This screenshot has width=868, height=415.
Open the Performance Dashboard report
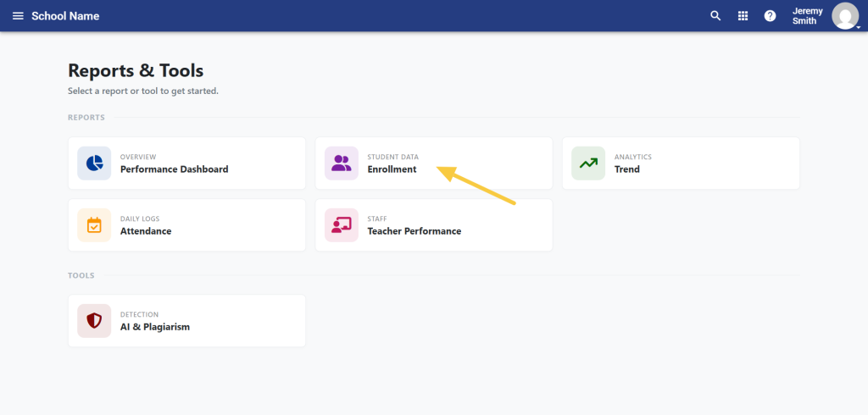[187, 163]
